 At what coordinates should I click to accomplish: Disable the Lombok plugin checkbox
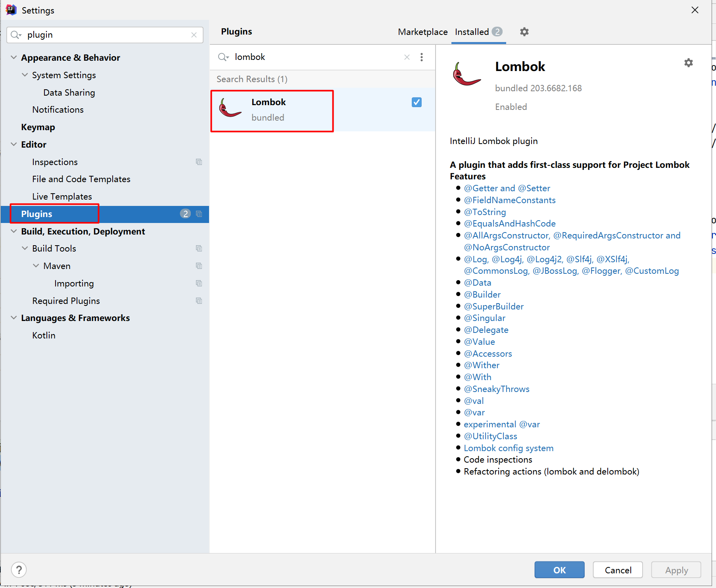point(417,102)
